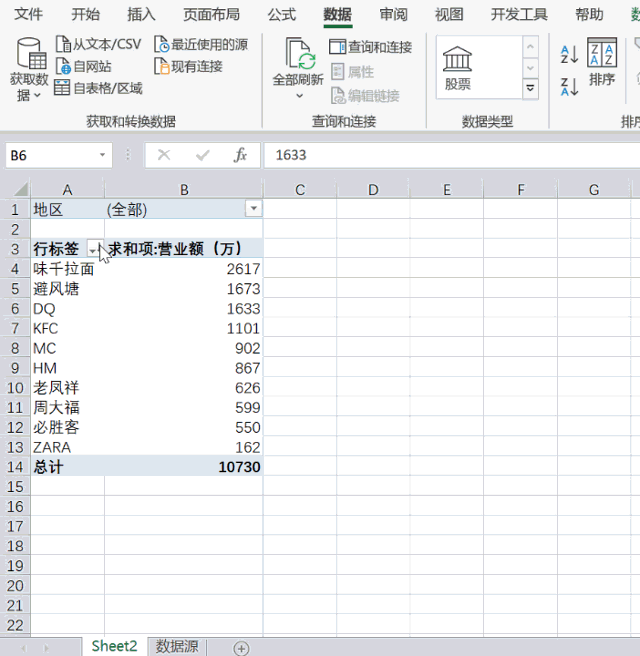The width and height of the screenshot is (640, 656).
Task: Expand the data types gallery more arrow
Action: click(530, 88)
